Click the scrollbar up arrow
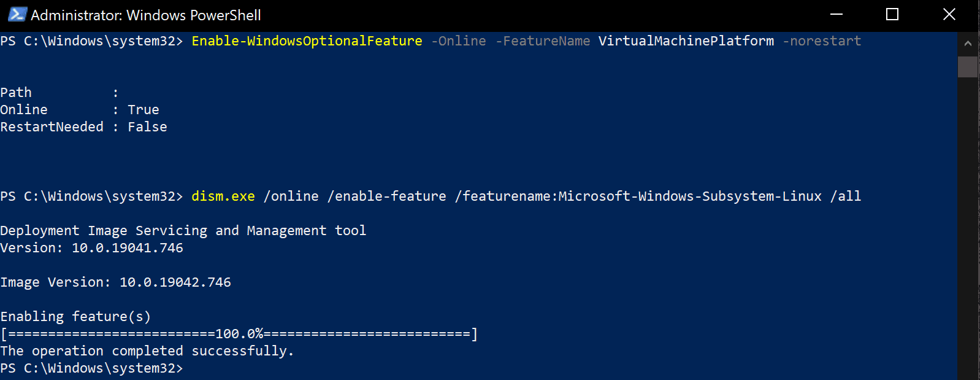This screenshot has height=380, width=980. click(x=967, y=44)
